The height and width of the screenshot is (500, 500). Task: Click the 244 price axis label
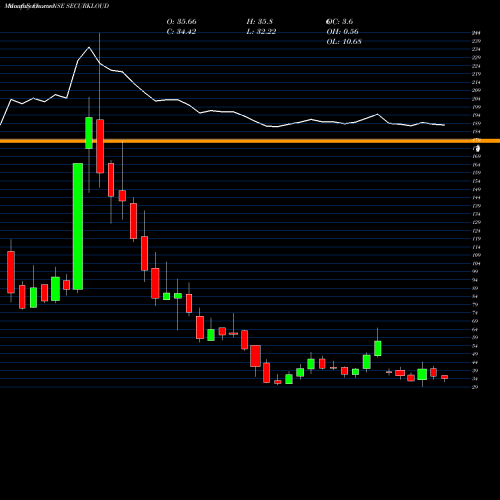[x=476, y=33]
